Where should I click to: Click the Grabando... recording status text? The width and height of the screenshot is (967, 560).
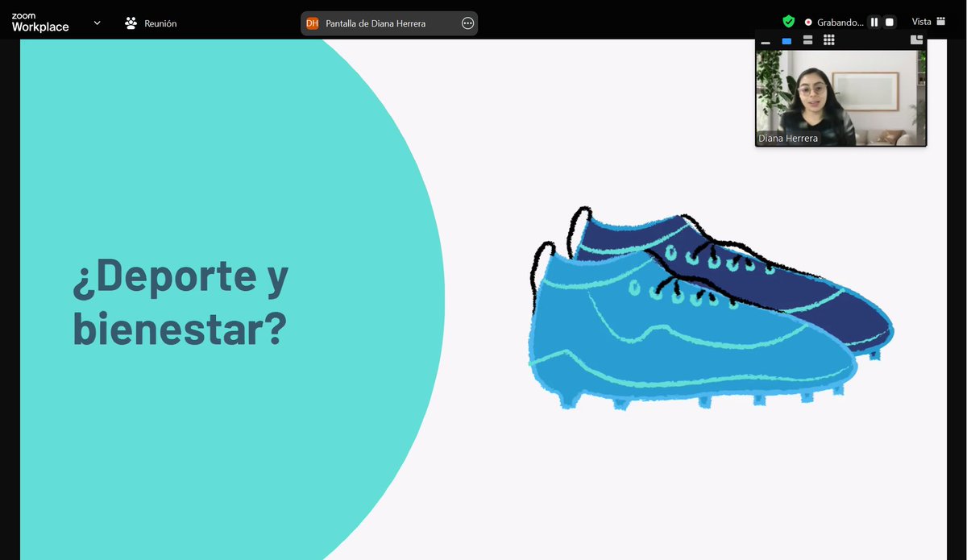840,23
